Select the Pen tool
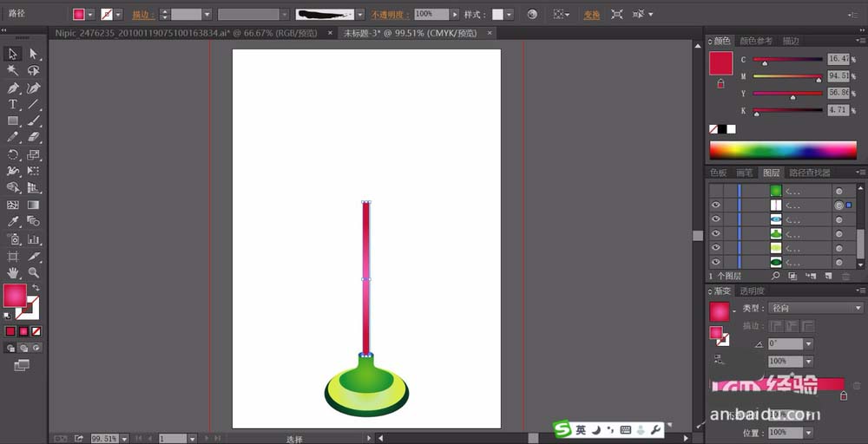The width and height of the screenshot is (868, 444). (x=12, y=88)
